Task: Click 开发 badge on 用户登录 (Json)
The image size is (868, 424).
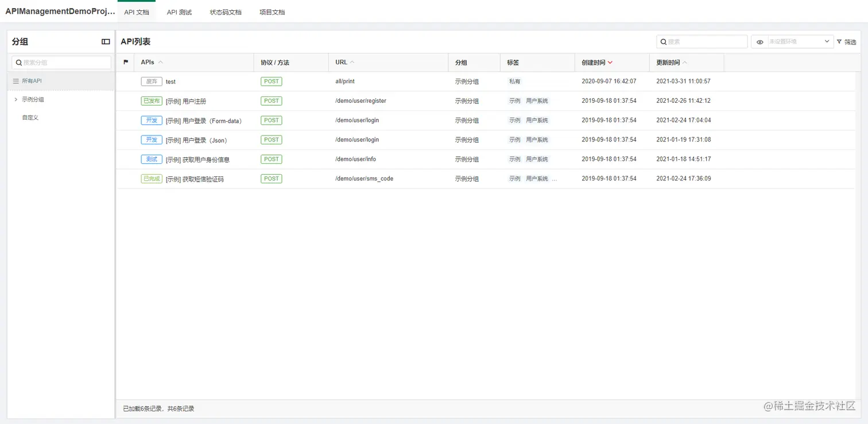Action: pos(152,140)
